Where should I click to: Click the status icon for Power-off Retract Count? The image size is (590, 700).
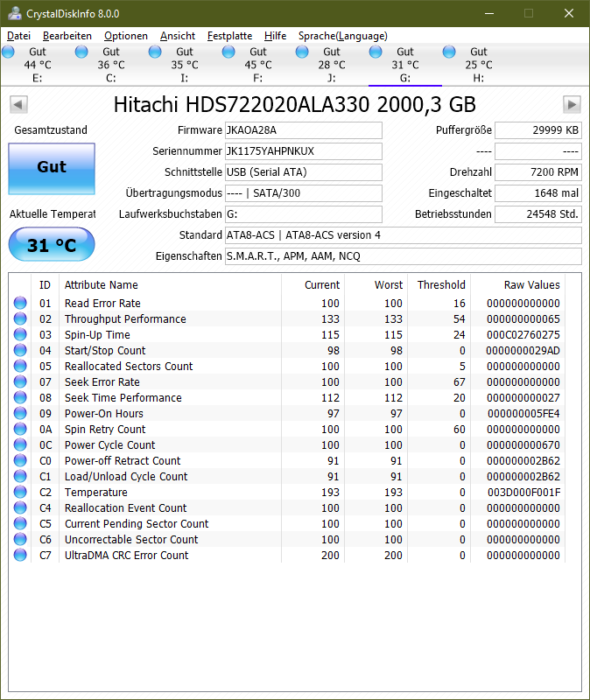point(20,460)
